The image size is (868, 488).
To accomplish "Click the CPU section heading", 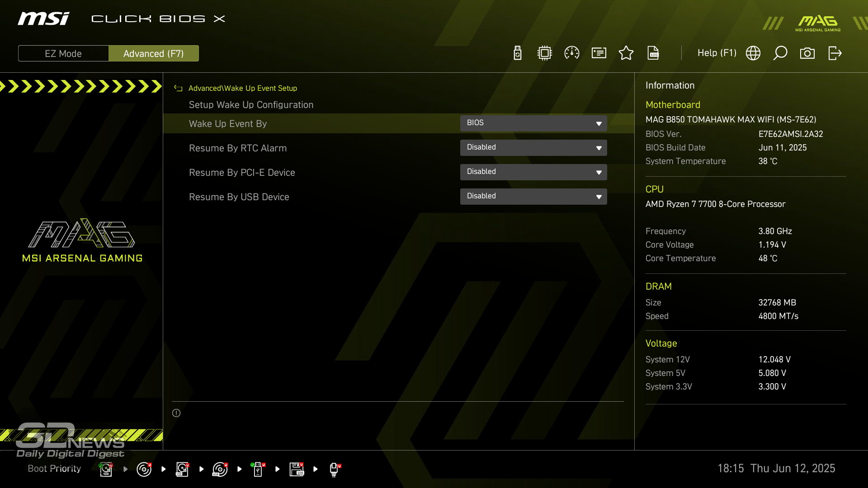I will pyautogui.click(x=654, y=189).
